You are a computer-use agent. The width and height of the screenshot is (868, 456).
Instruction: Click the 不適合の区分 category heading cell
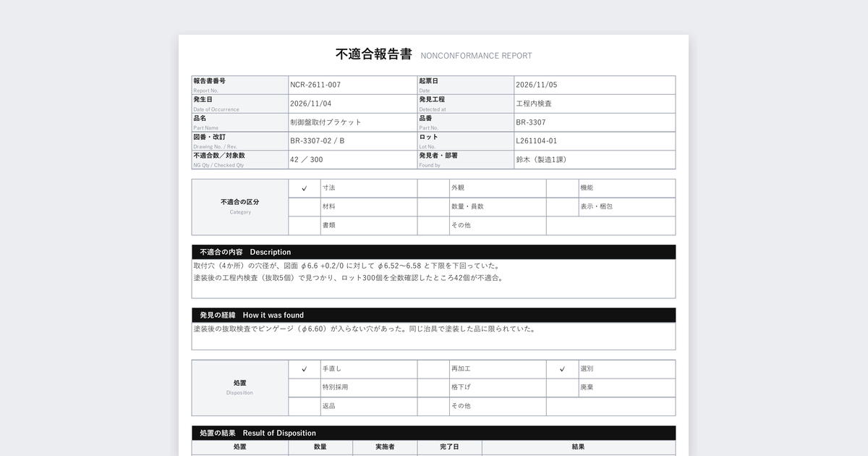click(x=240, y=207)
